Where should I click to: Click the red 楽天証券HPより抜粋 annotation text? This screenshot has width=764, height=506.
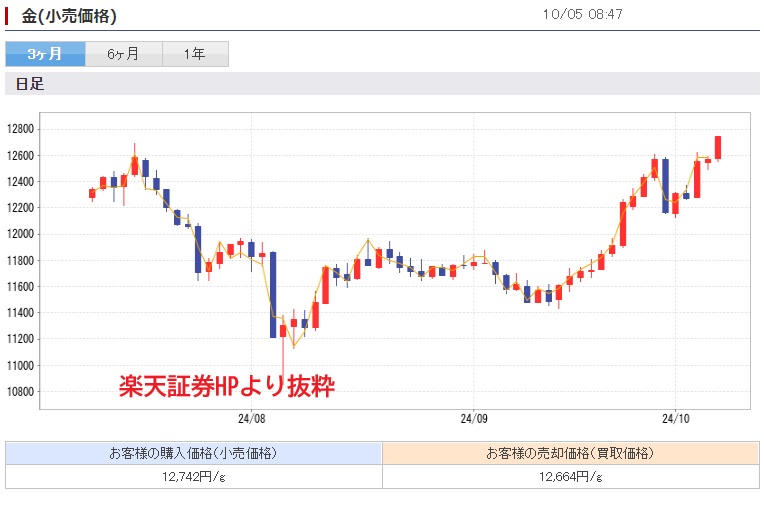pos(227,385)
